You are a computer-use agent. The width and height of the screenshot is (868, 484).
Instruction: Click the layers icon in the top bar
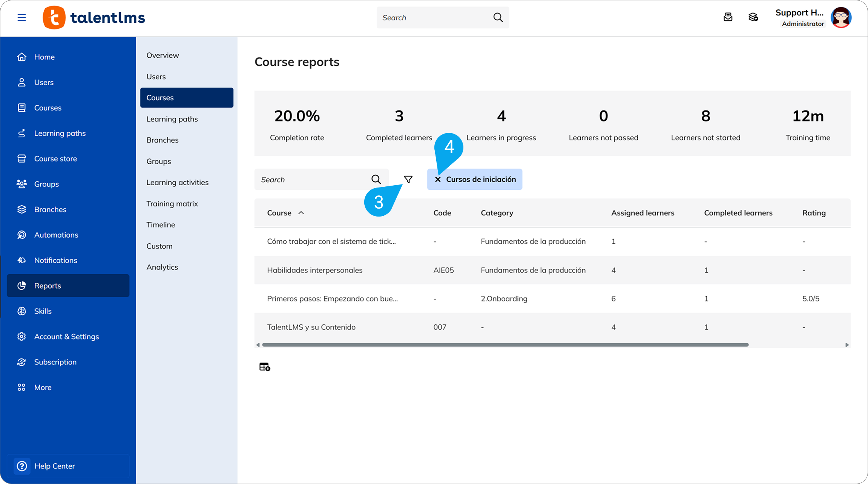pos(753,17)
